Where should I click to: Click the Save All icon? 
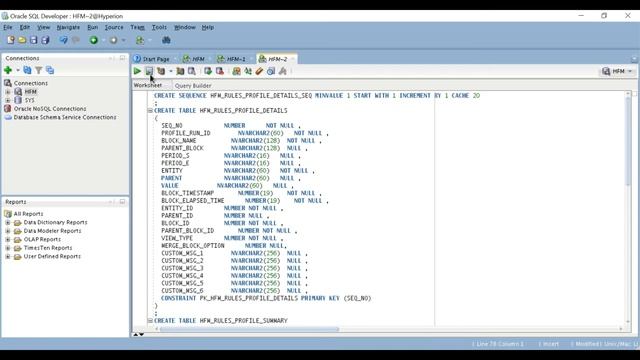[x=45, y=40]
